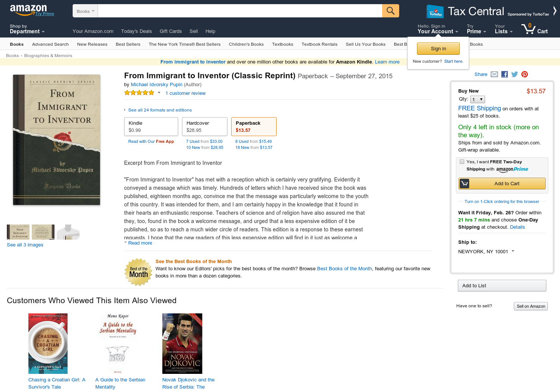The image size is (560, 392).
Task: Open Novak Djokovic book cover thumbnail
Action: pos(182,344)
